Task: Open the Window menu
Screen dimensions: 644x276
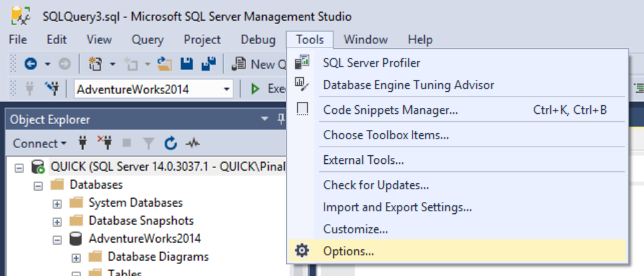Action: coord(365,40)
